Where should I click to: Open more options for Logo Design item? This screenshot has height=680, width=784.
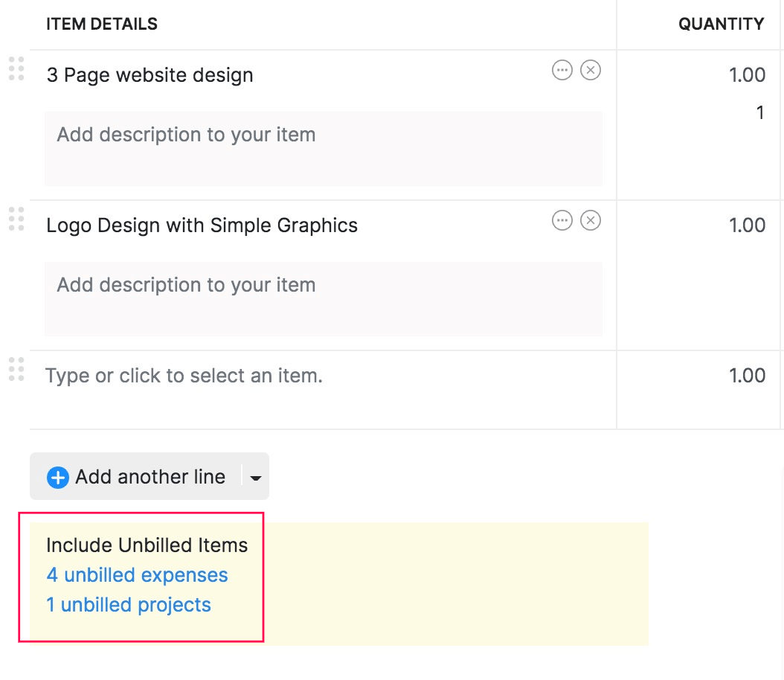click(562, 221)
